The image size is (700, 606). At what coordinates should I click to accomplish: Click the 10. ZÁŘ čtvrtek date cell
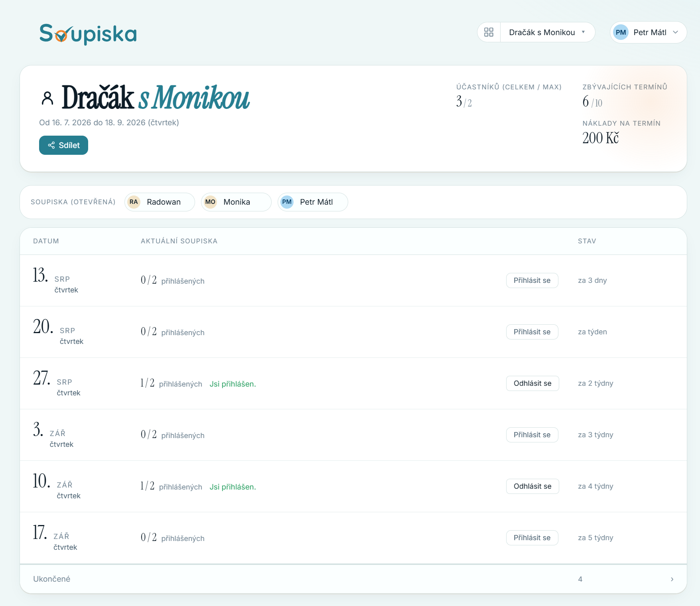coord(57,486)
